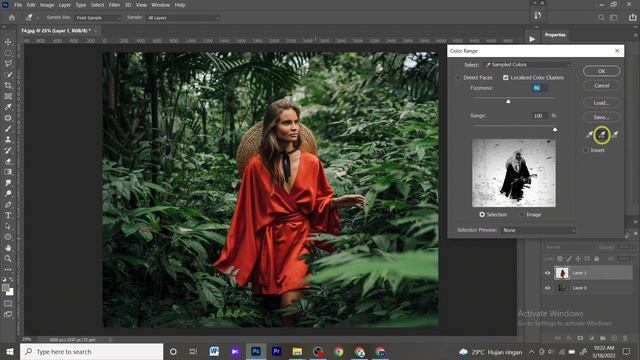The height and width of the screenshot is (360, 640).
Task: Click the Fuzziness value field
Action: click(x=540, y=88)
